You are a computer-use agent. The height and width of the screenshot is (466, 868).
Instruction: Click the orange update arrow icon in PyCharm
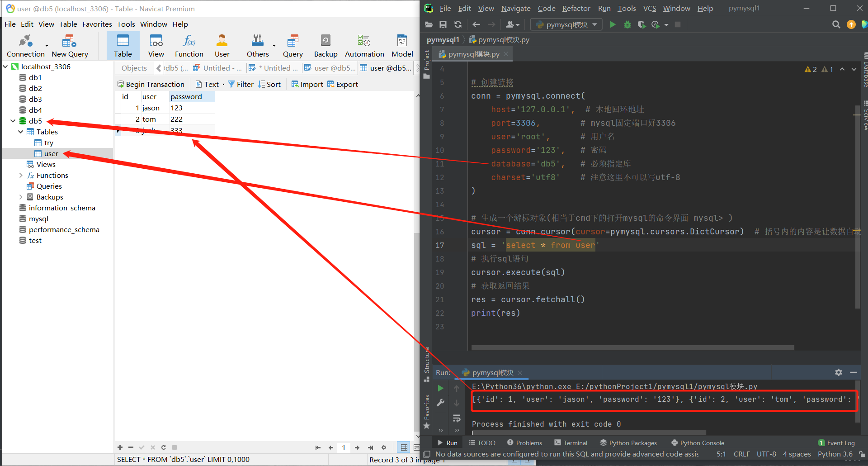tap(851, 24)
